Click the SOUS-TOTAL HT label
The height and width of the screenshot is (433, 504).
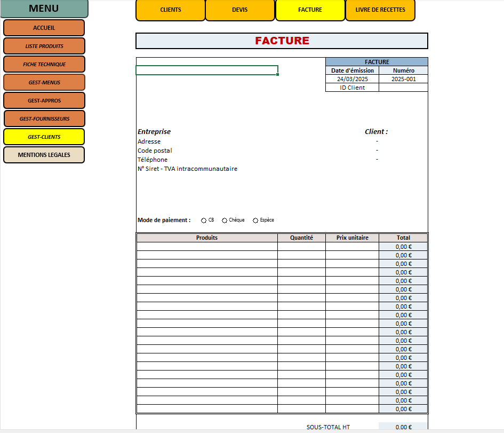[x=328, y=427]
